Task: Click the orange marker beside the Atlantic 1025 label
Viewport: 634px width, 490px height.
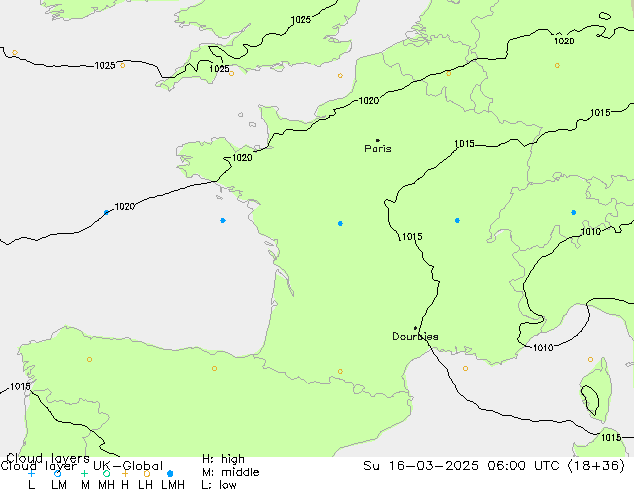Action: 123,65
